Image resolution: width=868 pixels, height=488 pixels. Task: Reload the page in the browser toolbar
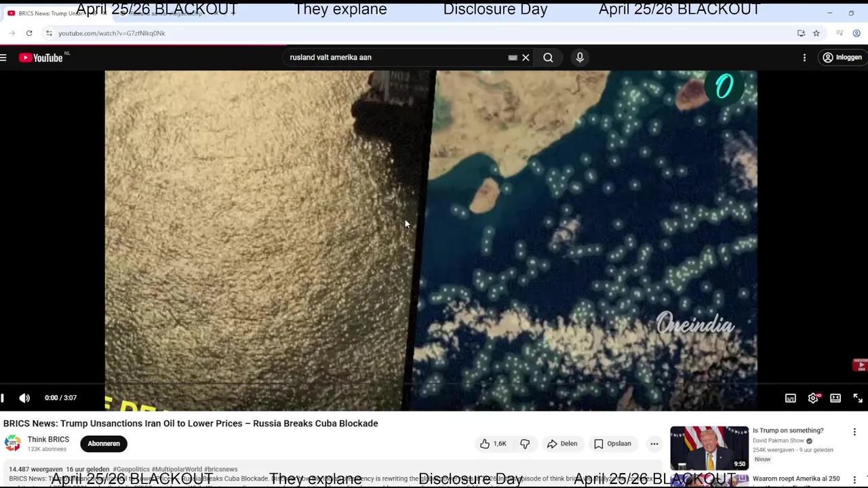pyautogui.click(x=29, y=33)
